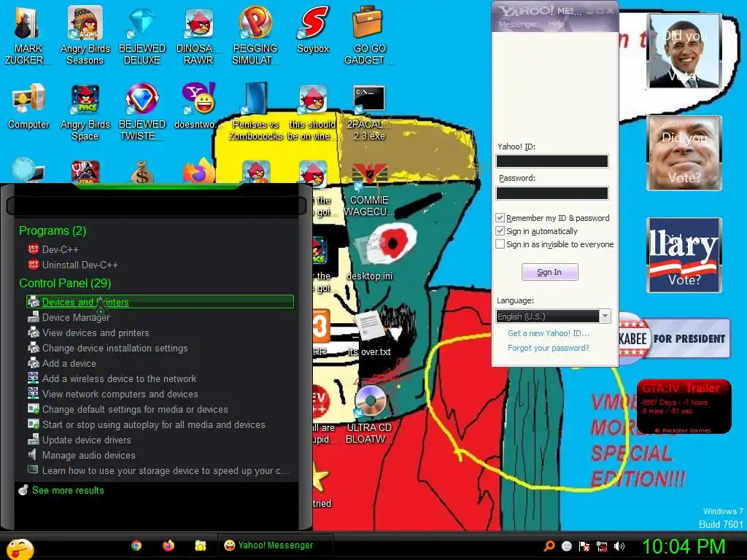The image size is (747, 560).
Task: Launch Angry Birds Space desktop shortcut
Action: pos(85,112)
